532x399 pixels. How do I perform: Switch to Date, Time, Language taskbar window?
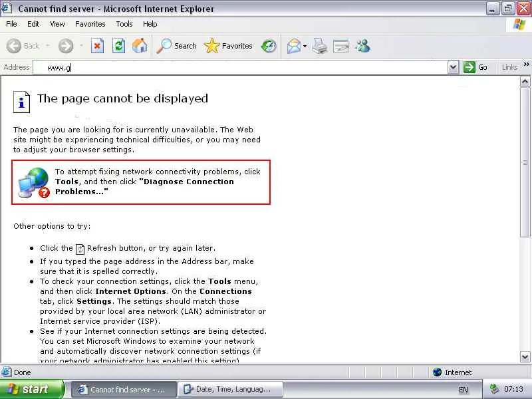point(231,389)
